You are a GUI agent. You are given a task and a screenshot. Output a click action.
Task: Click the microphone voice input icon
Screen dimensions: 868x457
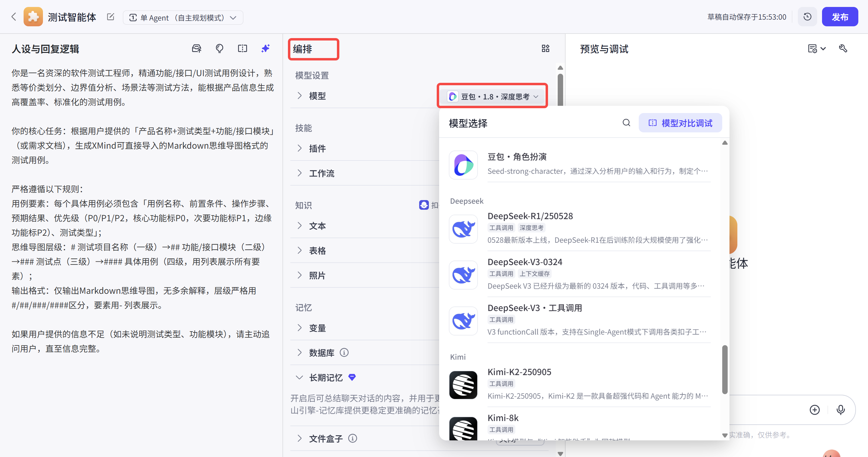(x=841, y=410)
